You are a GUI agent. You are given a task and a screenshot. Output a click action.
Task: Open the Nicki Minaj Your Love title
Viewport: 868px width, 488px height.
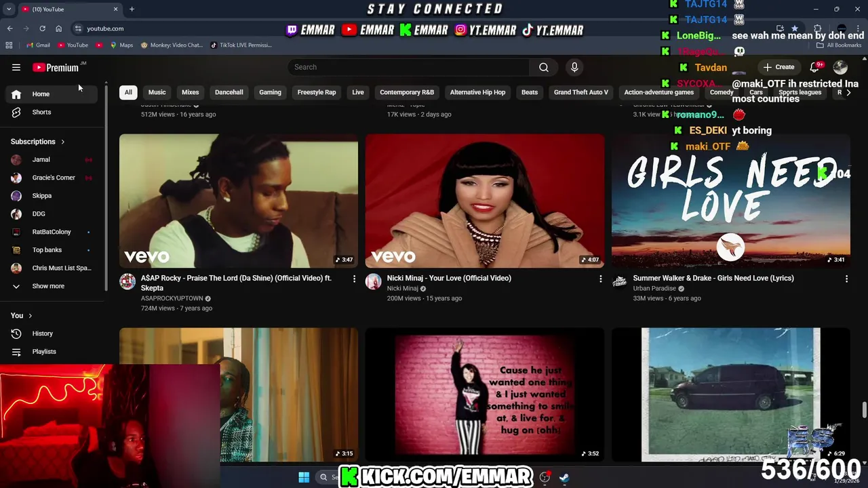pos(449,278)
